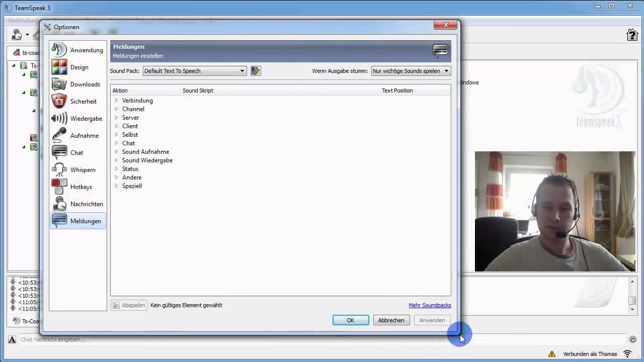Image resolution: width=644 pixels, height=362 pixels.
Task: Expand the Channel tree node
Action: 116,109
